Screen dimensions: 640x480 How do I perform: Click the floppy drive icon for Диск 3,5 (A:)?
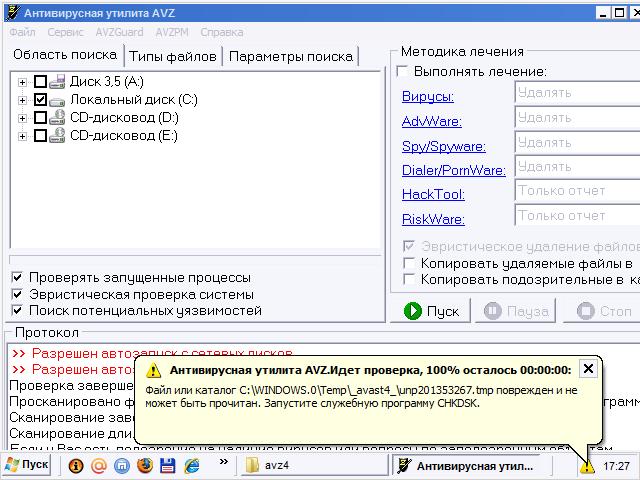click(57, 82)
